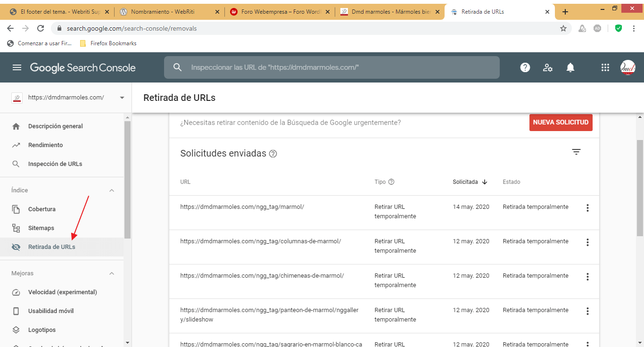
Task: Reload the current page
Action: tap(41, 28)
